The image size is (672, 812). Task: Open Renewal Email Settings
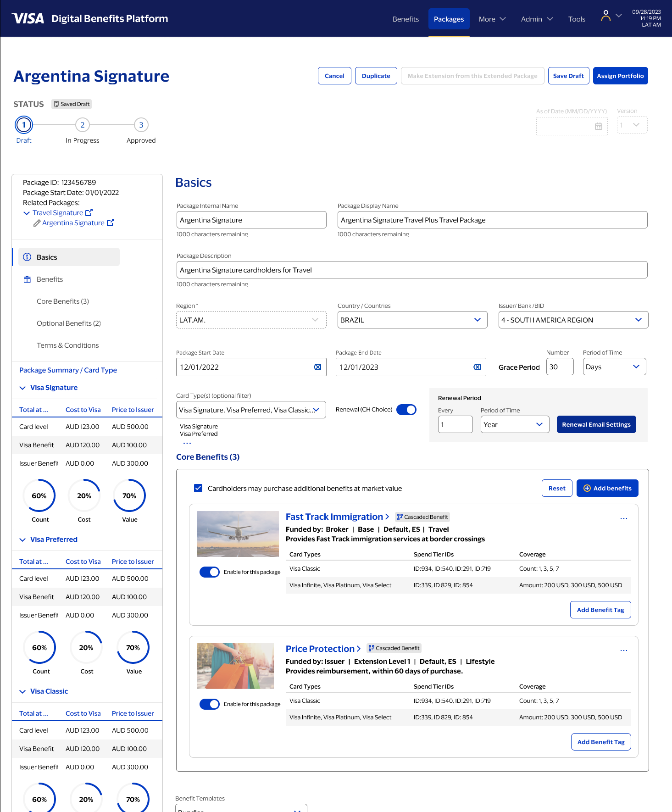(x=596, y=424)
